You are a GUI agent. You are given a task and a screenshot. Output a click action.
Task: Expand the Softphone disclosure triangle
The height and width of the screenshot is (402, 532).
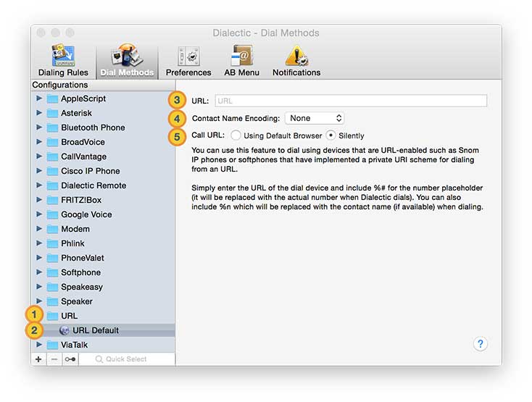(39, 272)
